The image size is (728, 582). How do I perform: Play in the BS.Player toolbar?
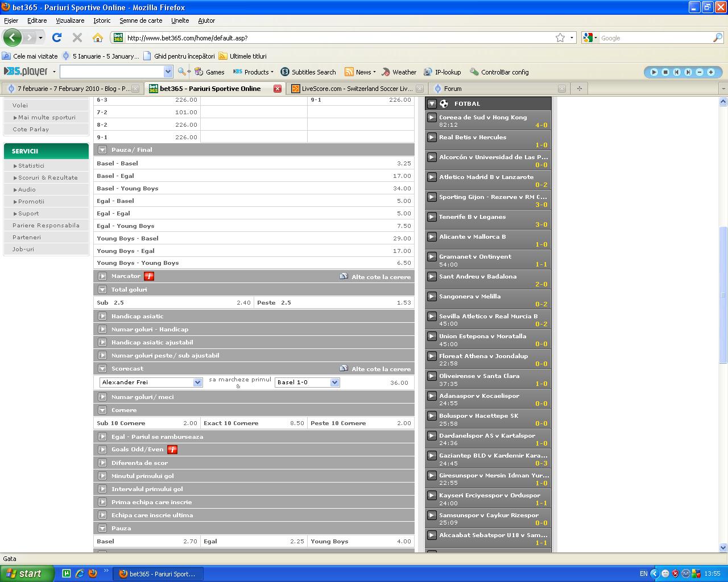tap(654, 72)
